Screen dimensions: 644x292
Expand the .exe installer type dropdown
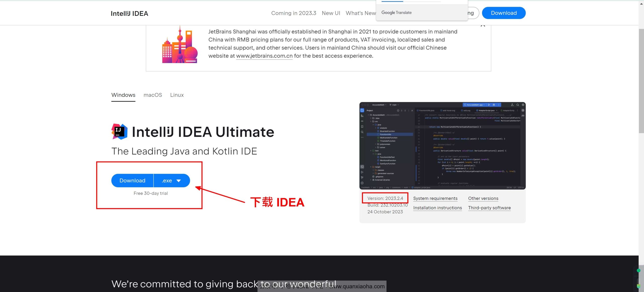(x=172, y=181)
